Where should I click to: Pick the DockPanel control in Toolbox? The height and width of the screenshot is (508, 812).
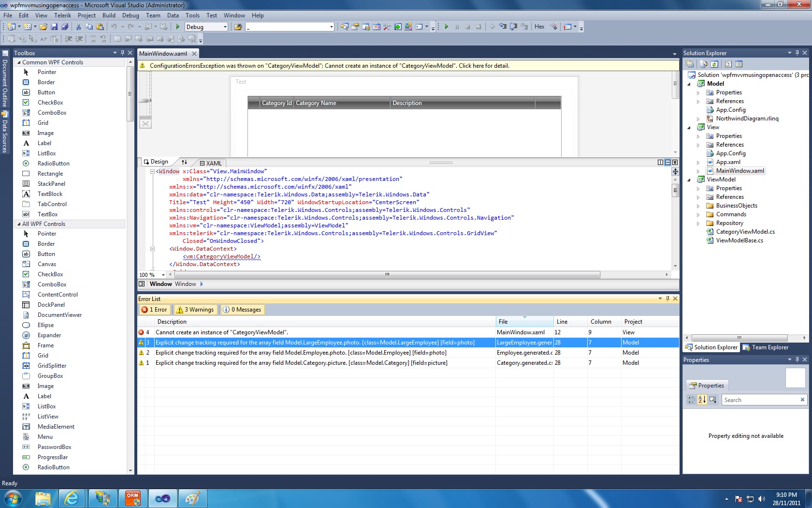[51, 305]
